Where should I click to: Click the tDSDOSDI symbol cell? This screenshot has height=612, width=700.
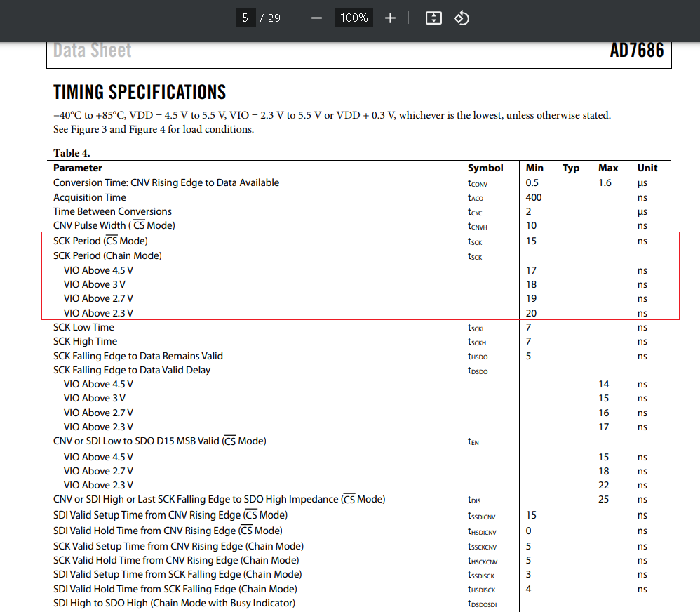[482, 604]
